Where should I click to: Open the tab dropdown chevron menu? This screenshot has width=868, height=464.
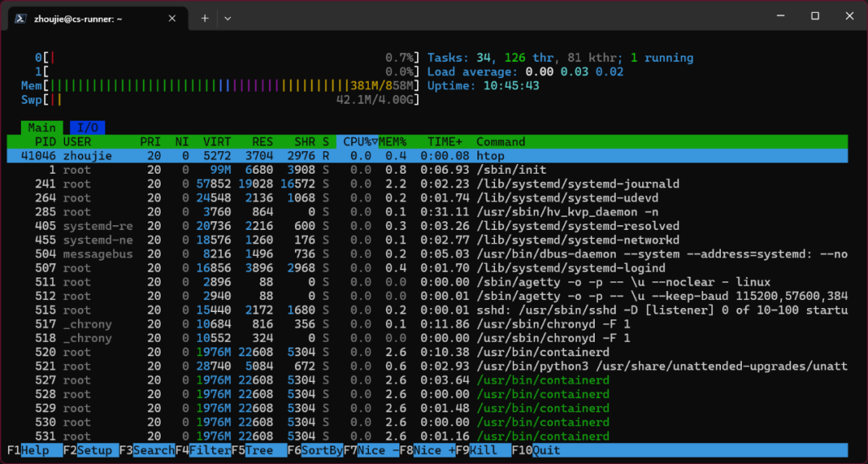point(227,17)
